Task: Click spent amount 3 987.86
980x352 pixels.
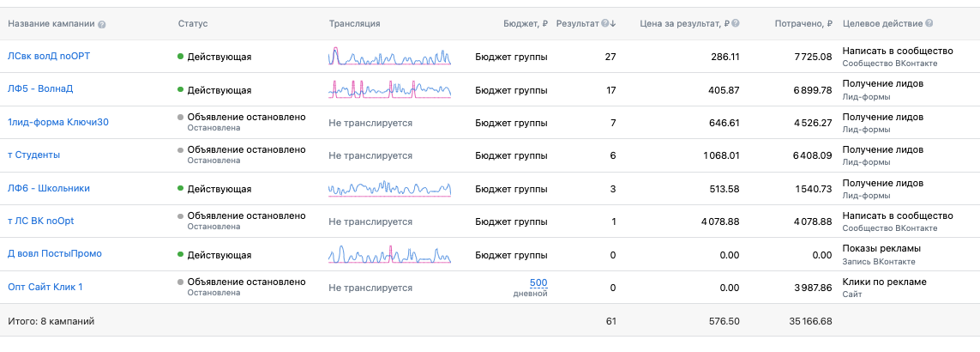Action: point(813,288)
